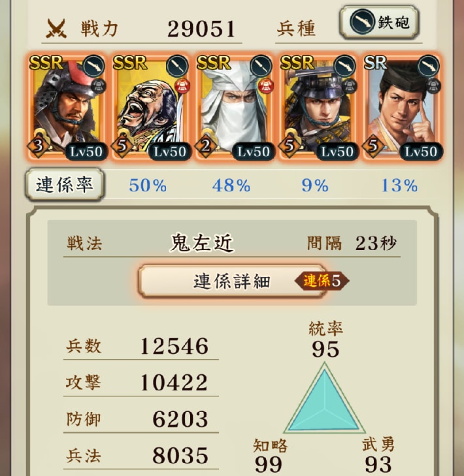
Task: Click the red armor badge on white-hooded card
Action: (x=265, y=87)
